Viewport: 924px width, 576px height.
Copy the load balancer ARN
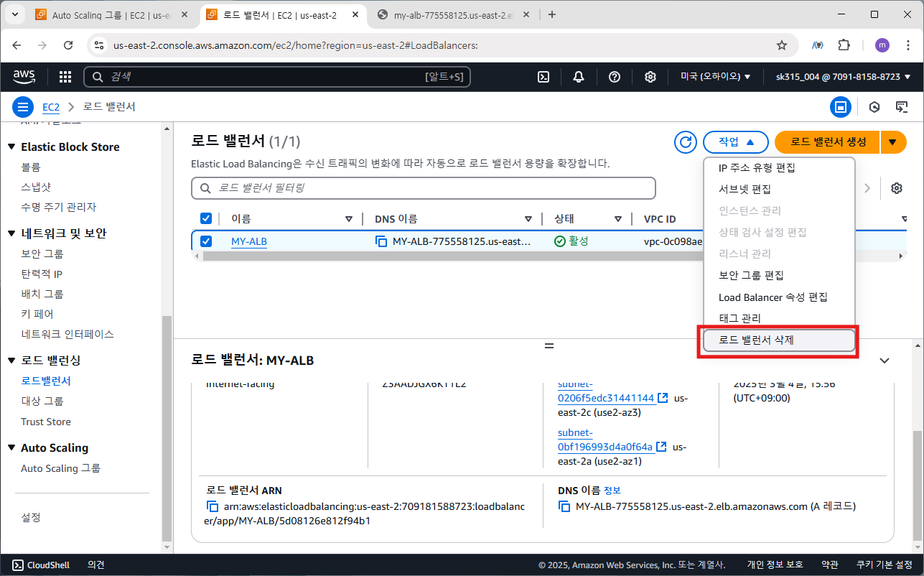(x=213, y=506)
